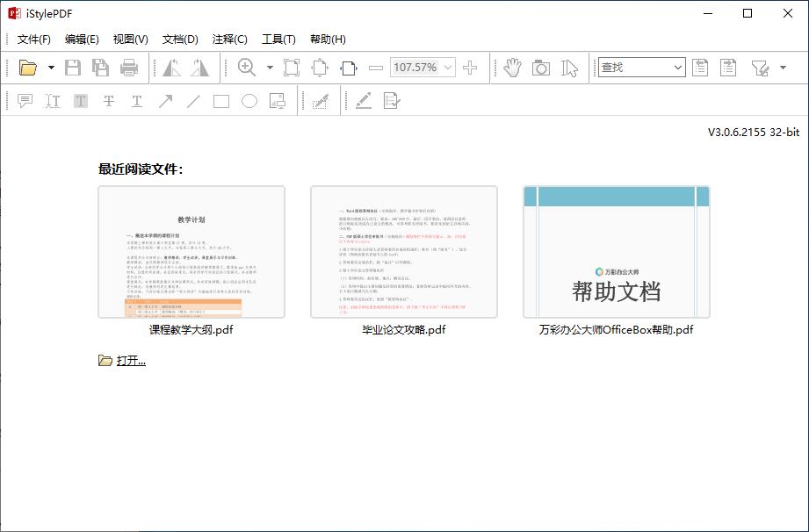
Task: Expand the arrow next to the open icon
Action: (50, 67)
